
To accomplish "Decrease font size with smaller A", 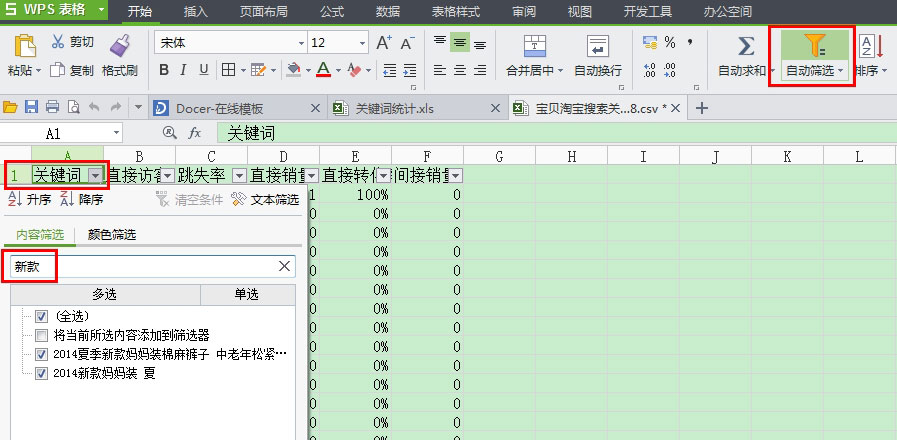I will pyautogui.click(x=407, y=43).
